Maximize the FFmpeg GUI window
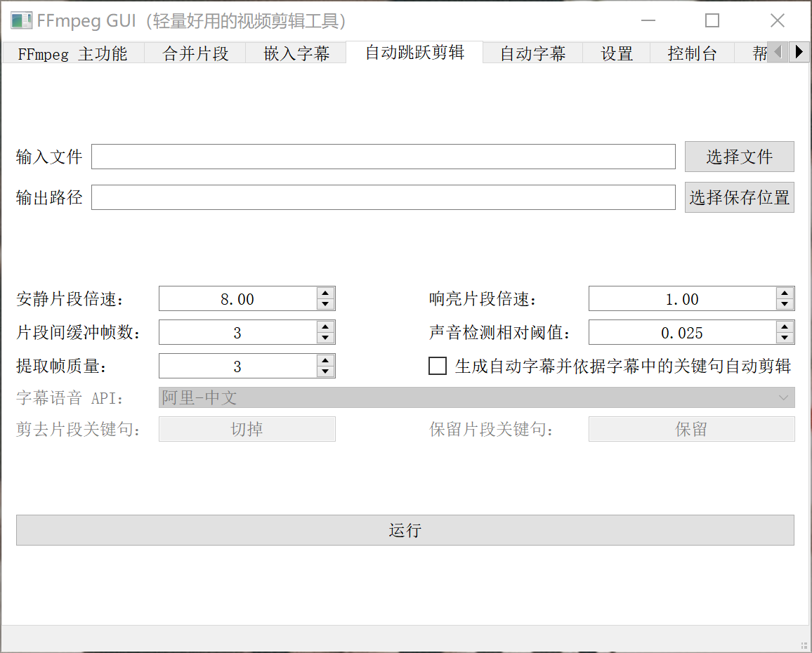 coord(712,21)
